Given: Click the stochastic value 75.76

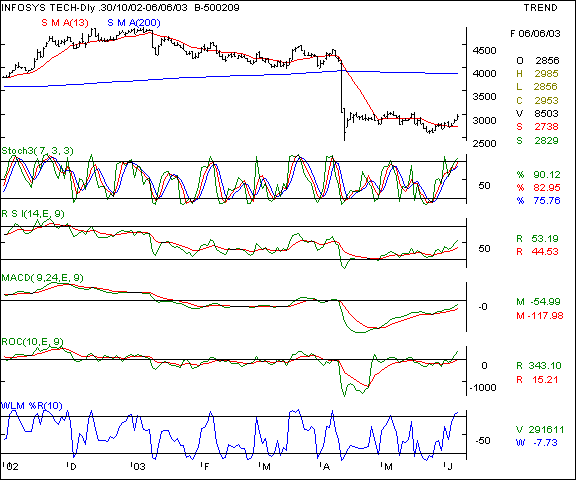Looking at the screenshot, I should click(547, 201).
